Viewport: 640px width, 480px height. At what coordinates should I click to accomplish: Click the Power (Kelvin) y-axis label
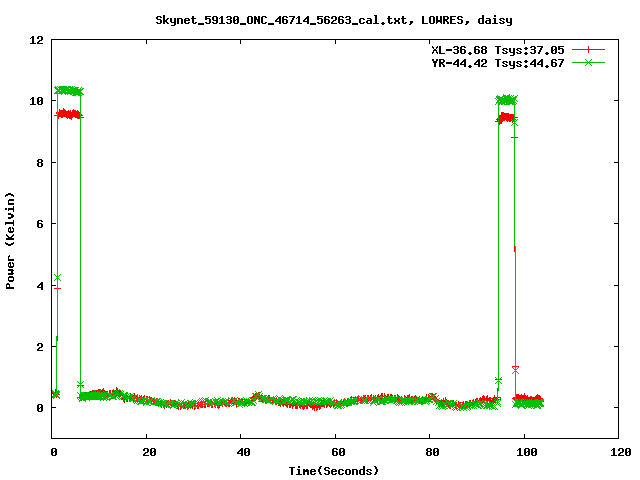pos(10,241)
